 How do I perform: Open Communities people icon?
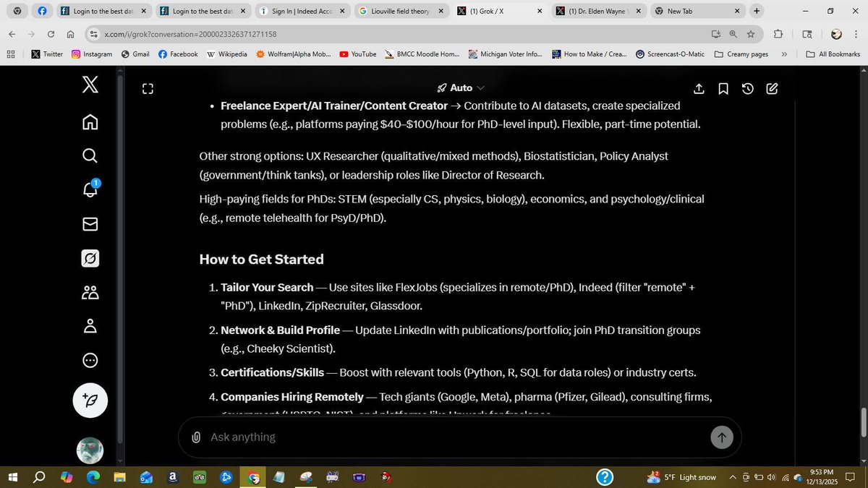90,292
